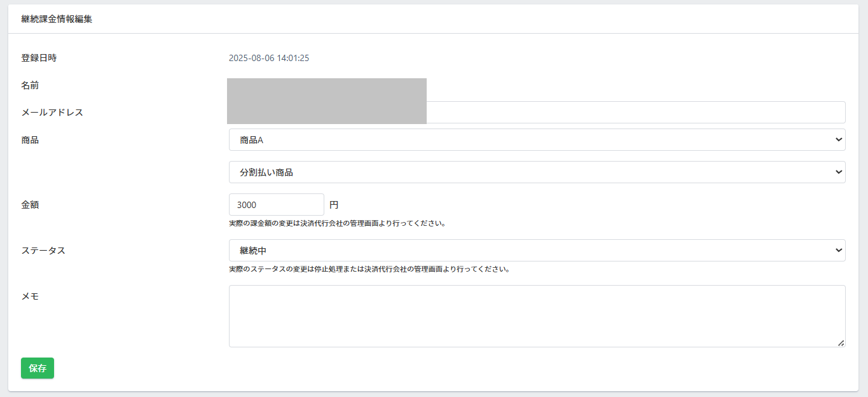Click the help note under ステータス dropdown
The image size is (868, 397).
click(369, 269)
